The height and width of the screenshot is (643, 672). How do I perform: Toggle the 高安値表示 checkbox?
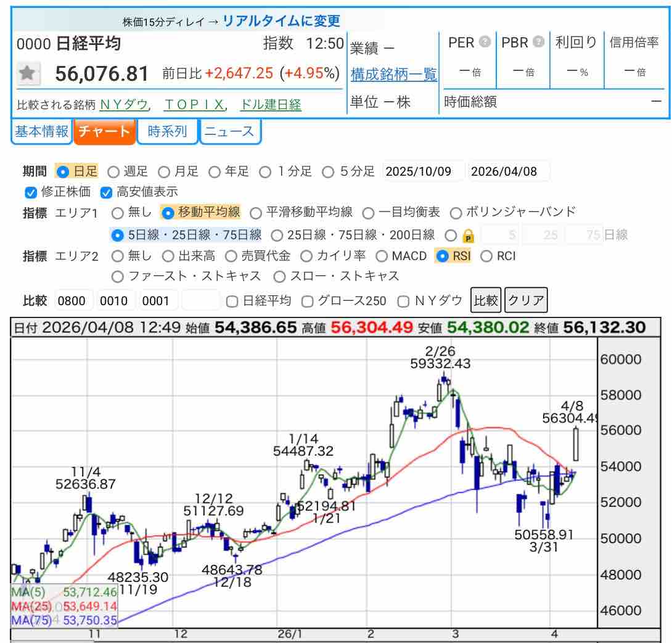click(106, 192)
